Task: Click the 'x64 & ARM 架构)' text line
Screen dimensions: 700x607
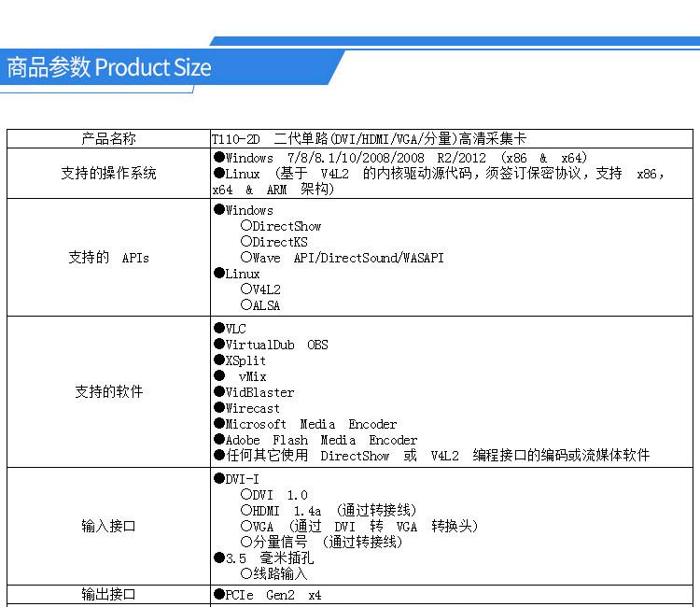Action: point(273,190)
